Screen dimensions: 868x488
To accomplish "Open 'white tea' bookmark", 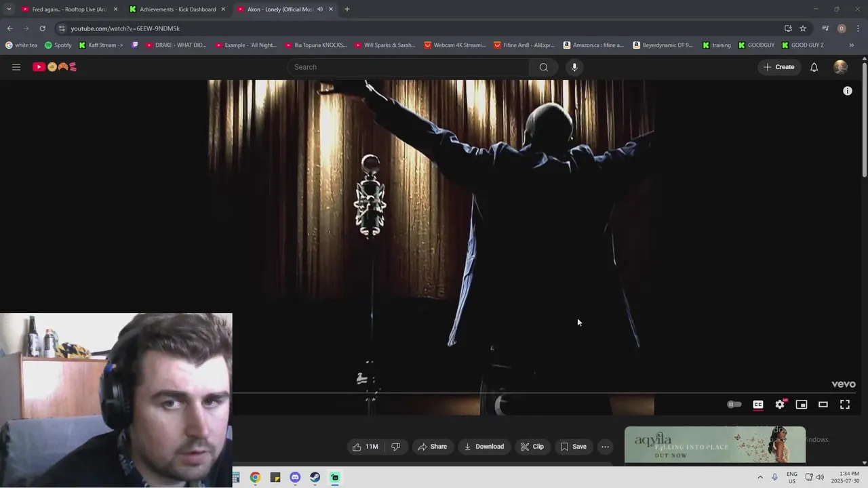I will pos(21,45).
